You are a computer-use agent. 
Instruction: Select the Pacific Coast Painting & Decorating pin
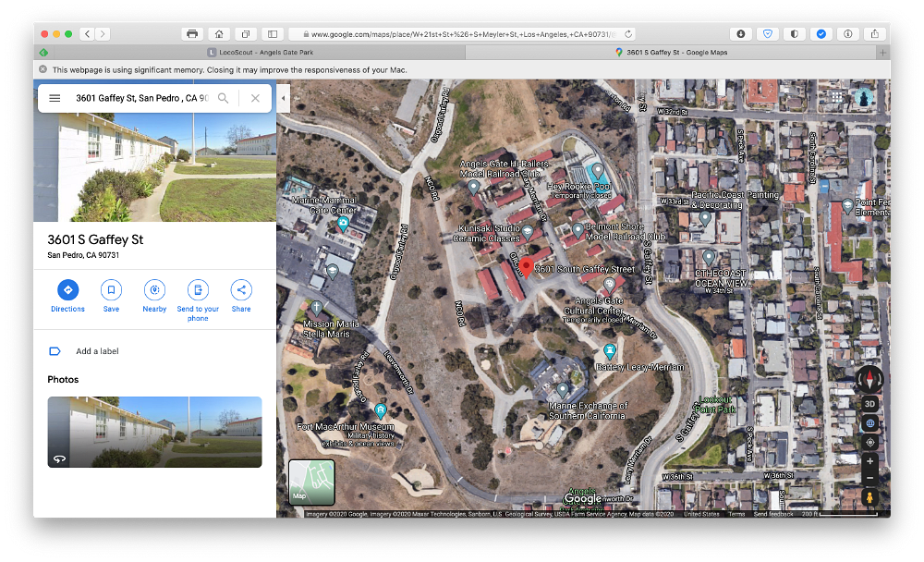[x=705, y=217]
